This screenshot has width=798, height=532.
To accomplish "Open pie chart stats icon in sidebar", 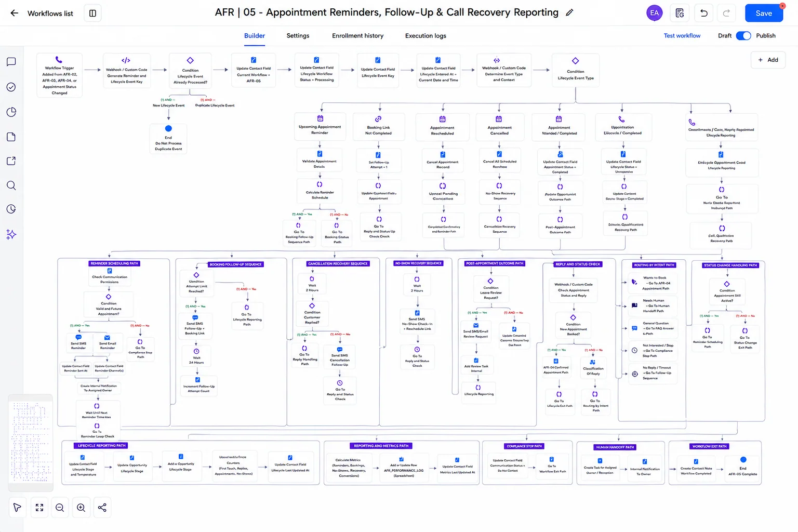I will [x=11, y=112].
